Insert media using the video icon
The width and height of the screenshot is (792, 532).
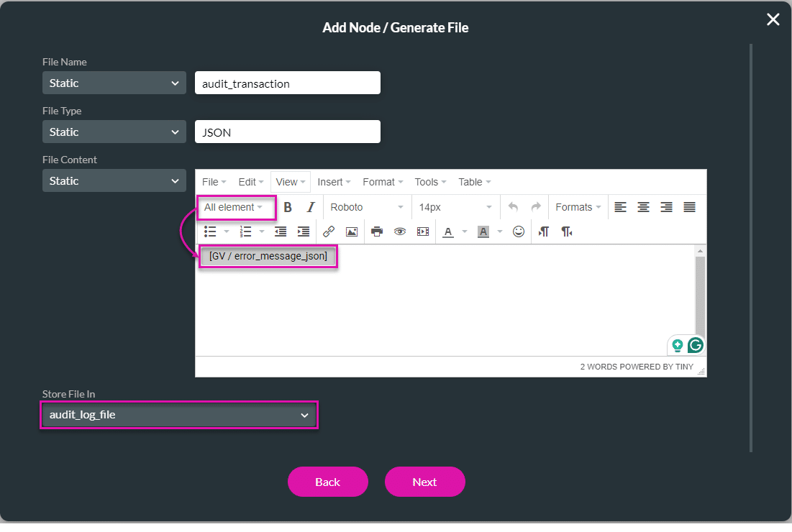pyautogui.click(x=423, y=231)
